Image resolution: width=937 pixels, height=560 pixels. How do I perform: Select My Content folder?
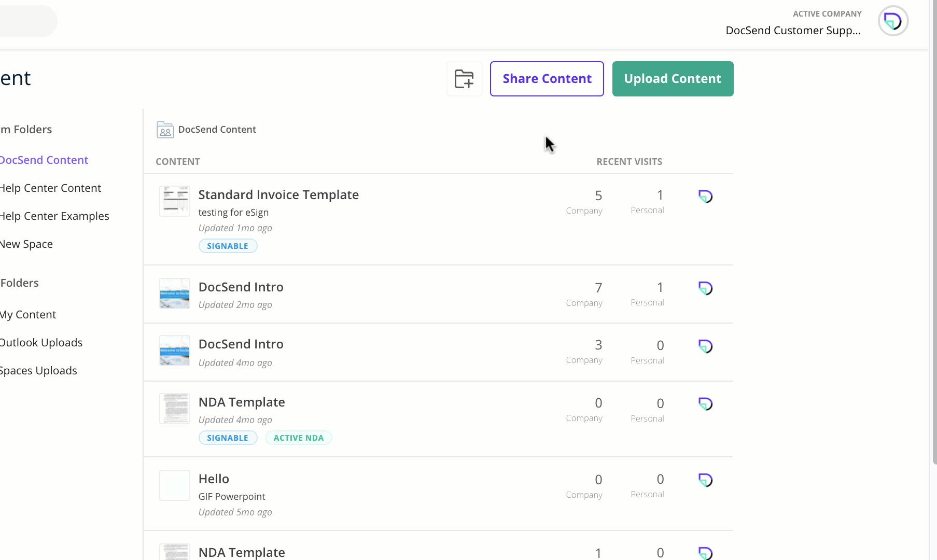pos(28,315)
